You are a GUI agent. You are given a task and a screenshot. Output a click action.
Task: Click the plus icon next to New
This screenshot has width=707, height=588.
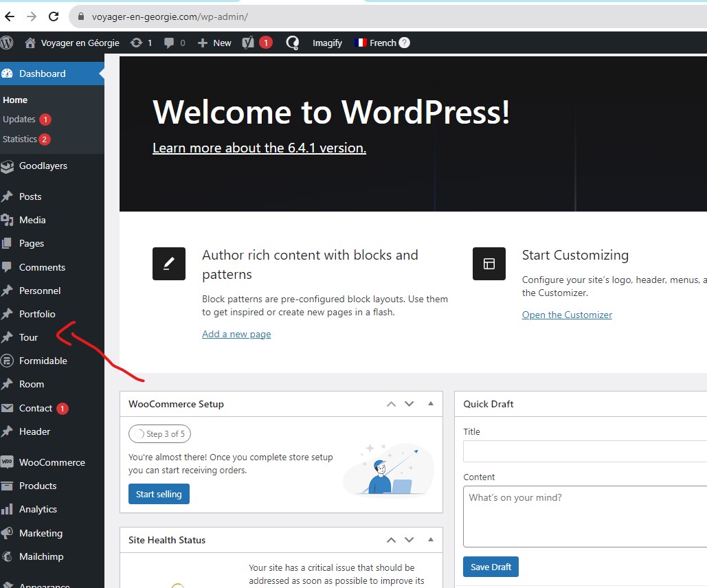tap(203, 43)
